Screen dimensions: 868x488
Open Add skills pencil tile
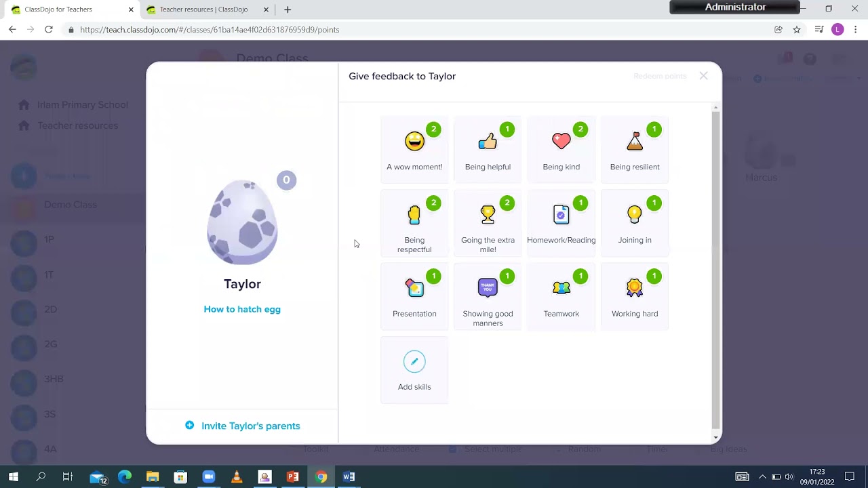pyautogui.click(x=414, y=370)
